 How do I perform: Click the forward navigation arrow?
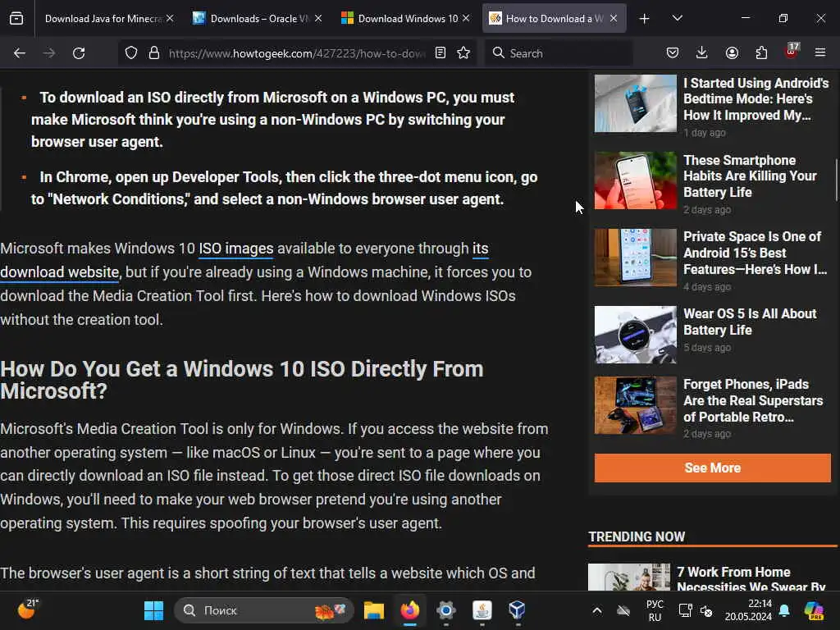(49, 53)
